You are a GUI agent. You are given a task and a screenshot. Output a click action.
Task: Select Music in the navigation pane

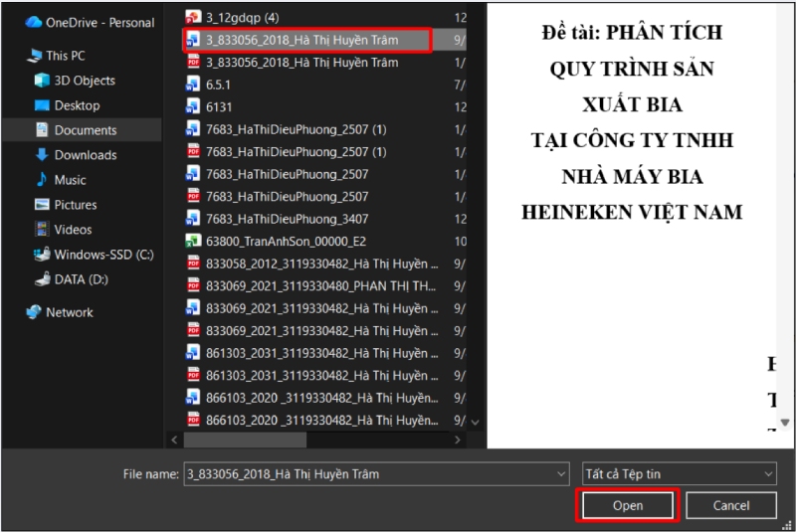pos(70,180)
